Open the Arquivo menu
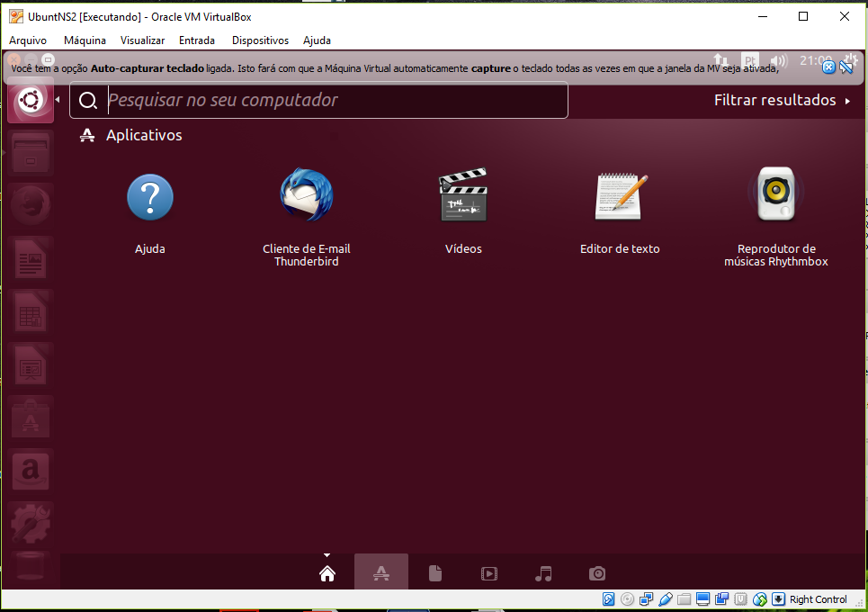The height and width of the screenshot is (612, 868). coord(28,40)
